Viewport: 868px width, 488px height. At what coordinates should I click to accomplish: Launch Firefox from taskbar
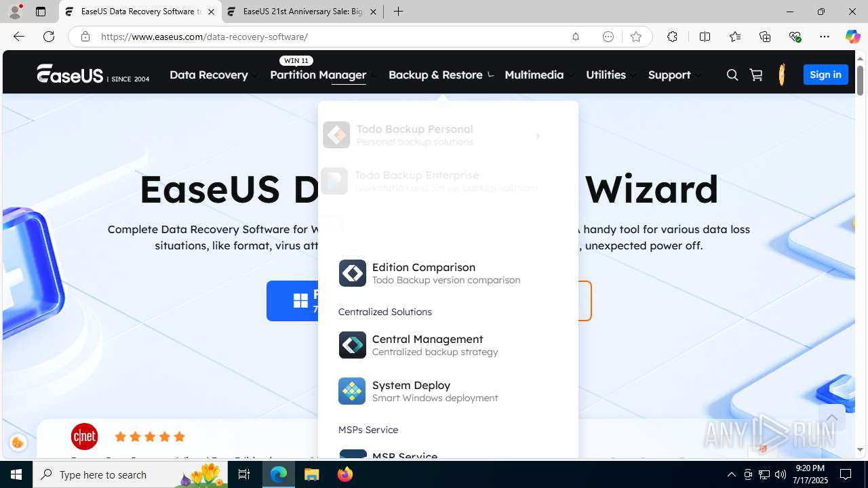[x=345, y=474]
